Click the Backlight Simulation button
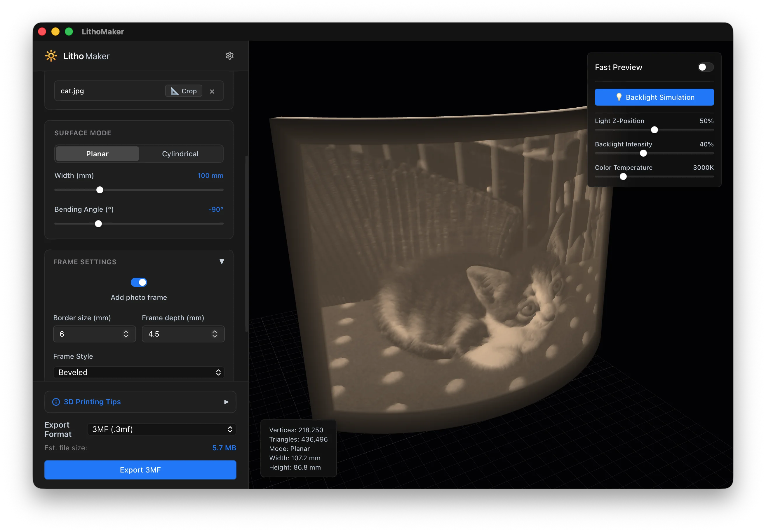This screenshot has height=532, width=766. [654, 97]
